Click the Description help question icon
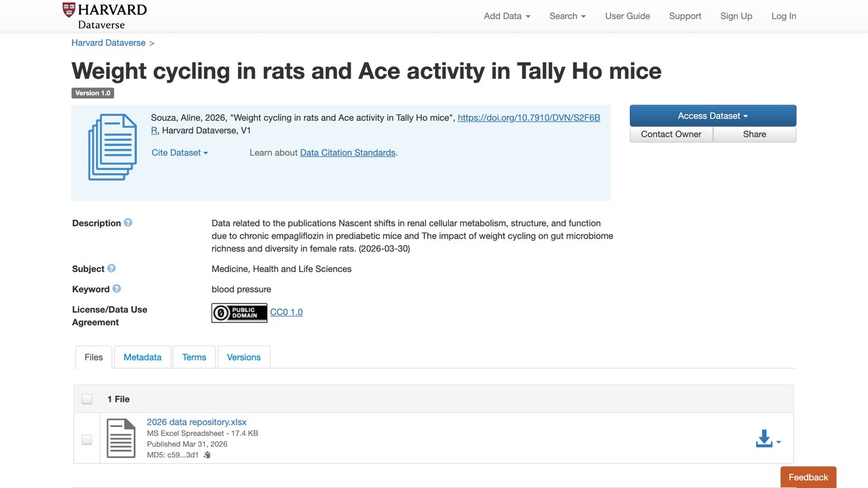Viewport: 868px width, 488px height. (128, 223)
